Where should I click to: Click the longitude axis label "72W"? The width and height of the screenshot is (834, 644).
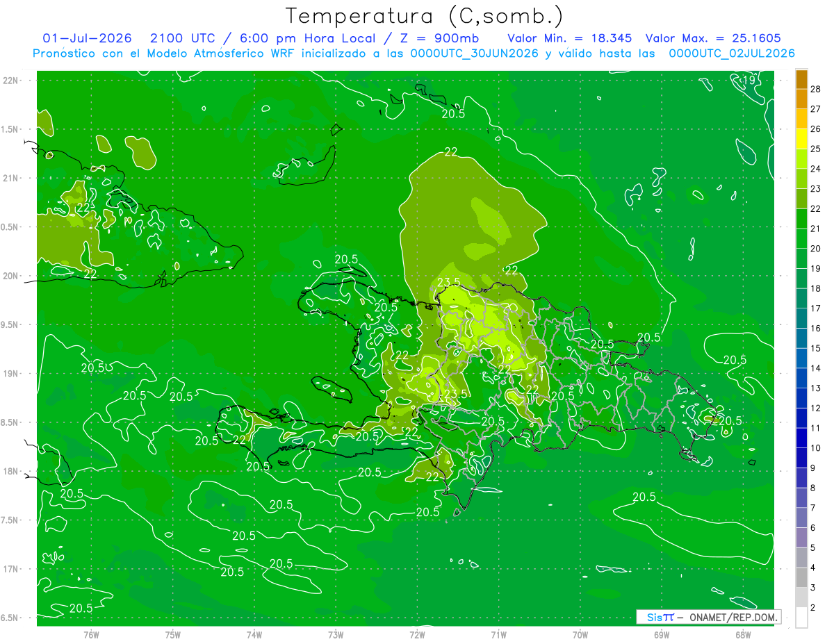(x=417, y=634)
